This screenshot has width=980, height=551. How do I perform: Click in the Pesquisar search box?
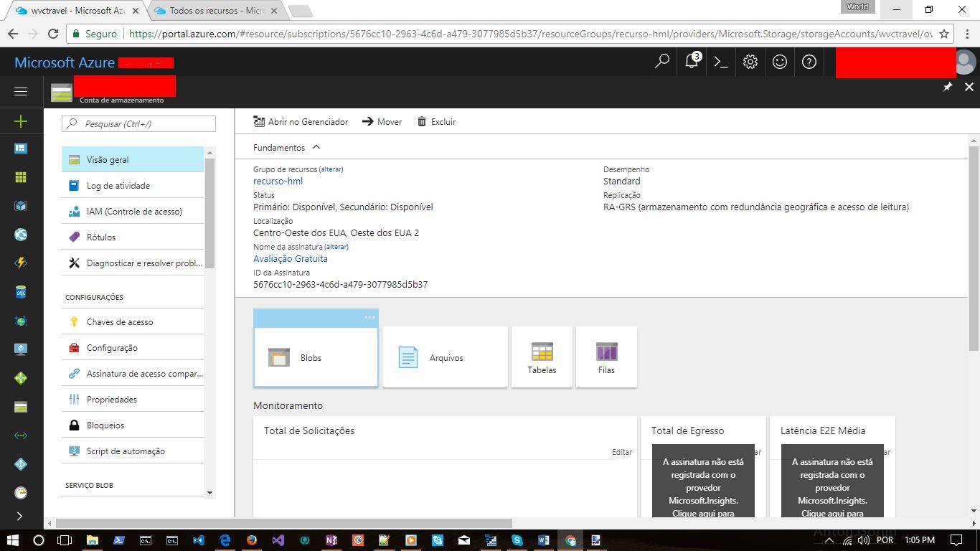click(138, 123)
